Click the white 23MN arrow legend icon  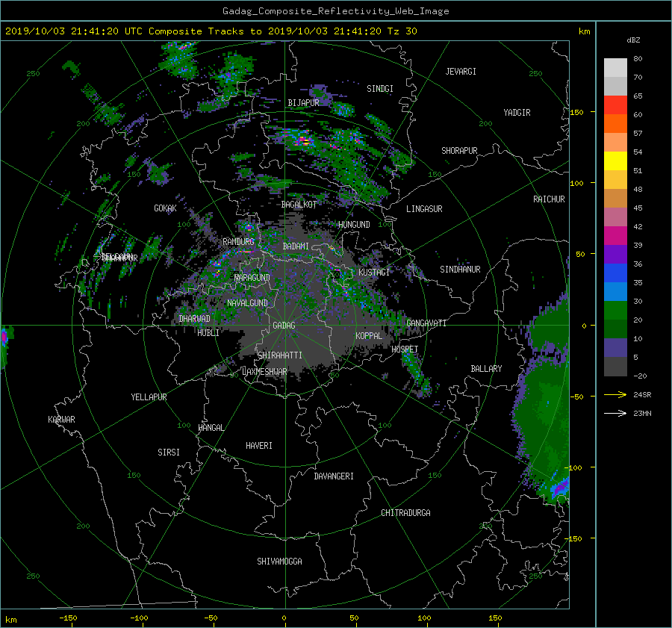[615, 413]
